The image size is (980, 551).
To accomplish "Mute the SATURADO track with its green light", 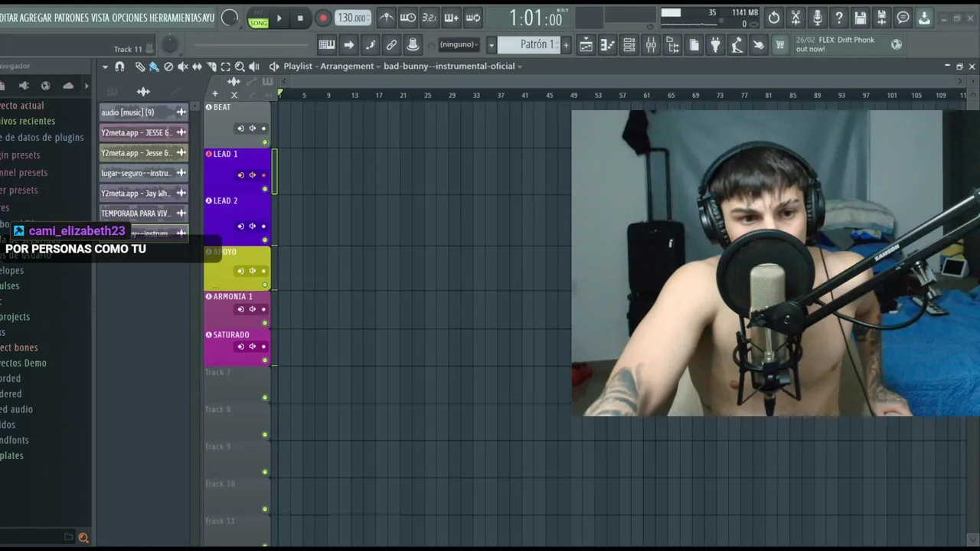I will 265,360.
